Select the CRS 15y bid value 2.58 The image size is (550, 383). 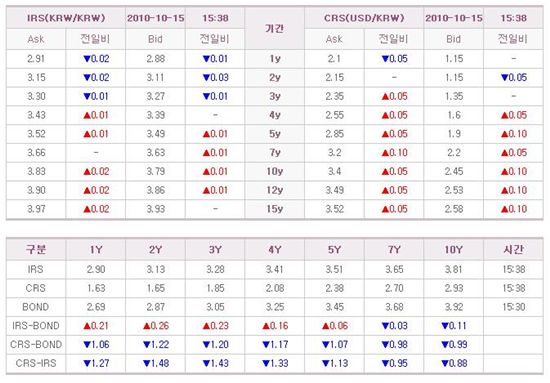(x=454, y=209)
